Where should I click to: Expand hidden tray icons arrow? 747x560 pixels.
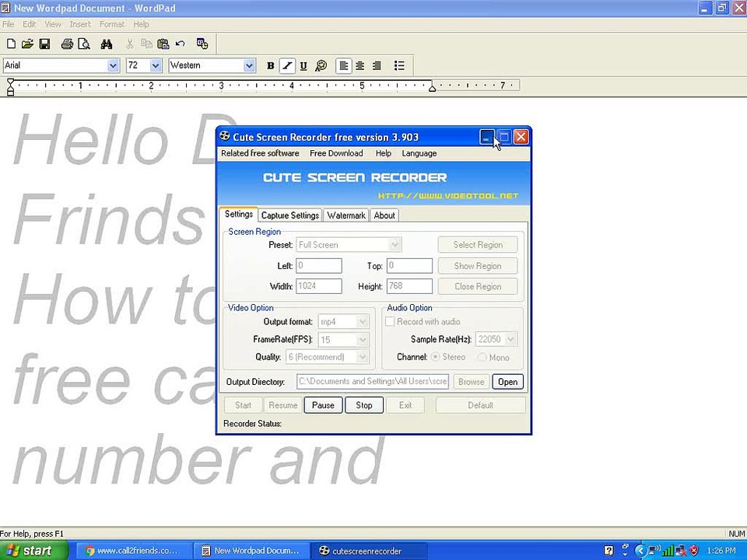coord(640,551)
